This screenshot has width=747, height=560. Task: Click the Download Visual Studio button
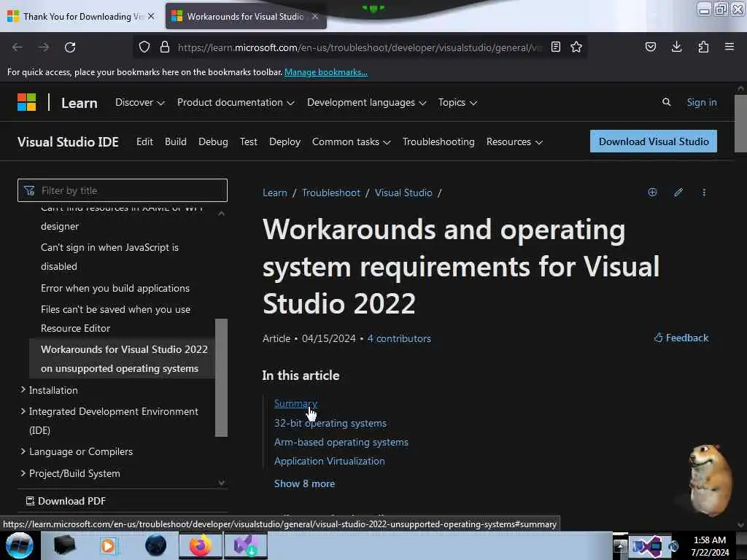tap(653, 141)
